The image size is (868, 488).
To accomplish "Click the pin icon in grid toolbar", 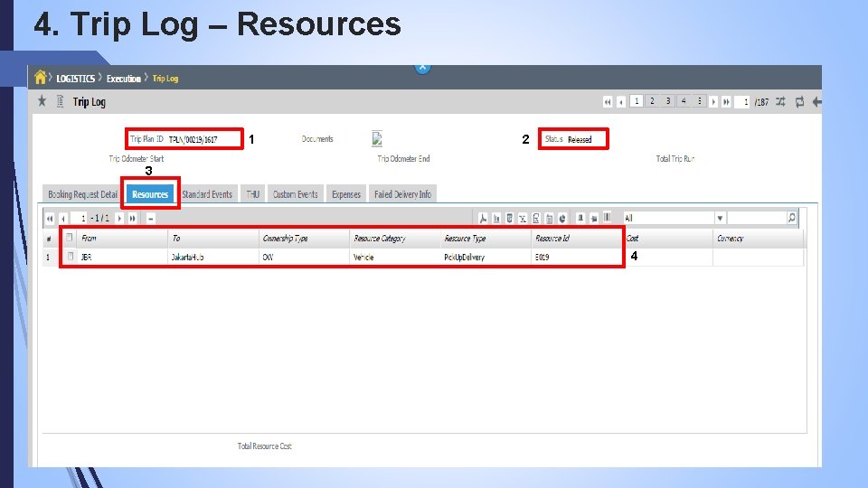I will 580,218.
